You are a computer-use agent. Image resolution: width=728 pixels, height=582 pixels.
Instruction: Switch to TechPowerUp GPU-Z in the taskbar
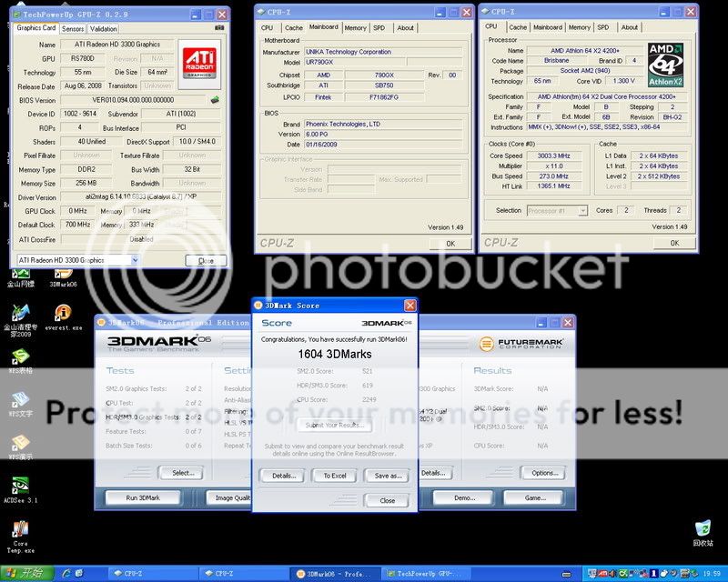coord(421,574)
